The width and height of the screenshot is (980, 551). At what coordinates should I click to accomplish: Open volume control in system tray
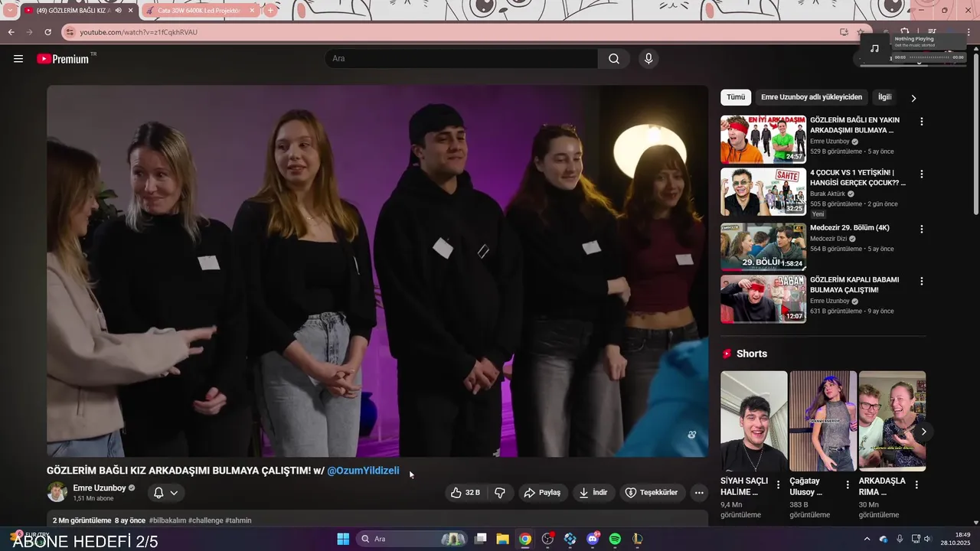927,539
